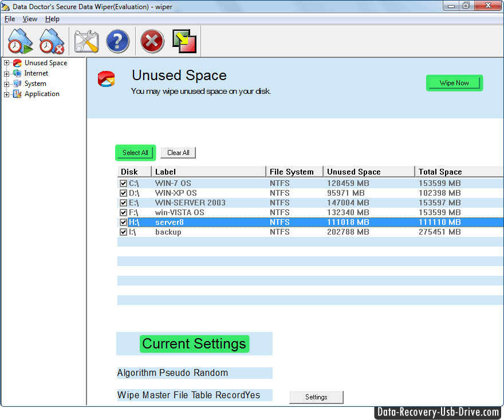504x420 pixels.
Task: Close the Secure Data Wiper window
Action: 488,6
